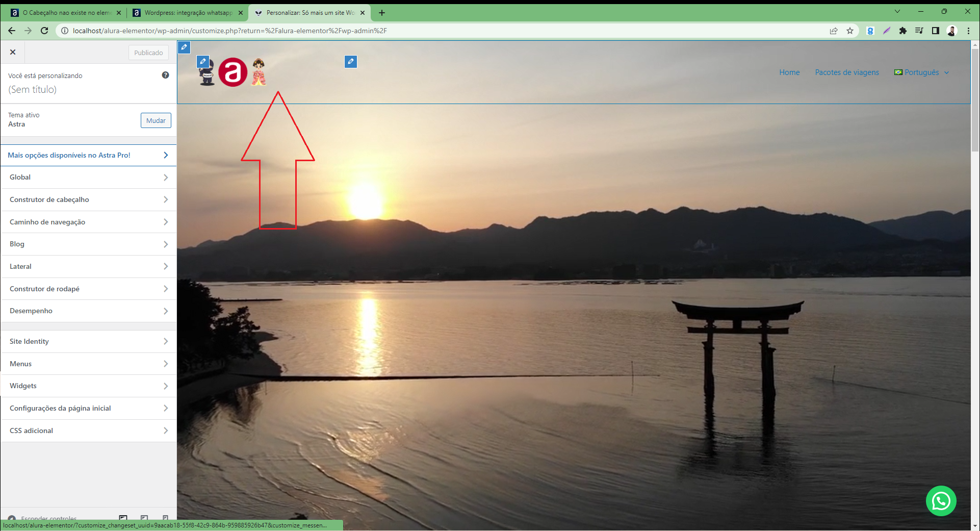This screenshot has width=980, height=531.
Task: Open the help question mark icon
Action: click(x=165, y=75)
